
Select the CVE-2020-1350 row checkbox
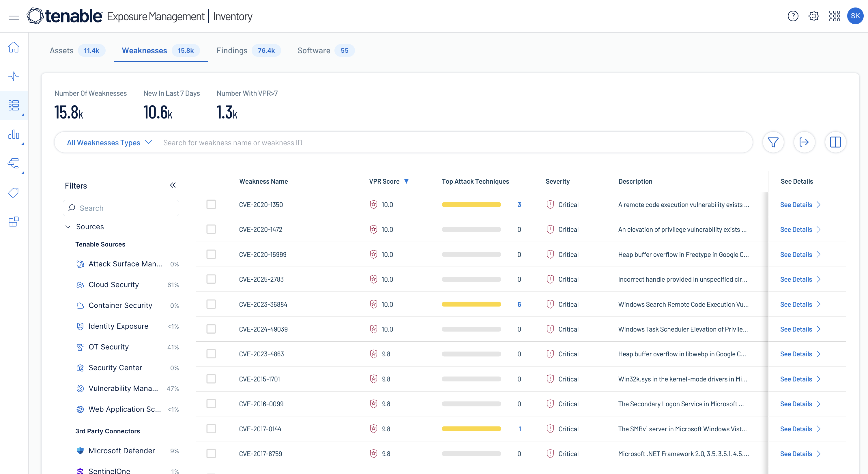(x=211, y=204)
